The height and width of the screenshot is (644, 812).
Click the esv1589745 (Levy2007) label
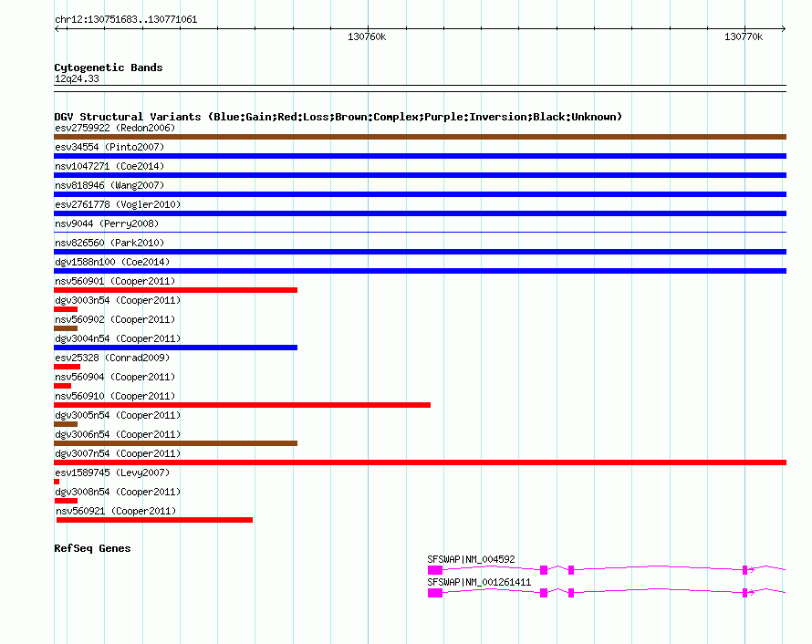pos(112,473)
